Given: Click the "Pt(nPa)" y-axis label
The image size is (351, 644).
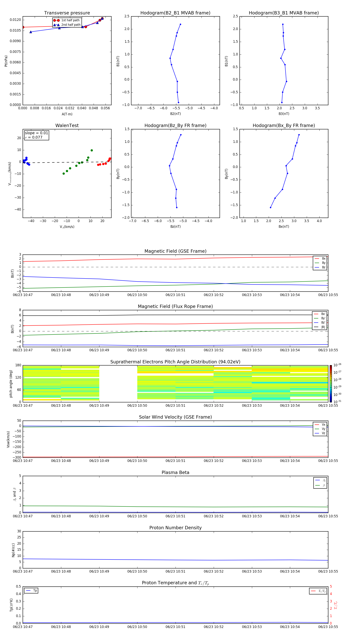Looking at the screenshot, I should pyautogui.click(x=6, y=61).
